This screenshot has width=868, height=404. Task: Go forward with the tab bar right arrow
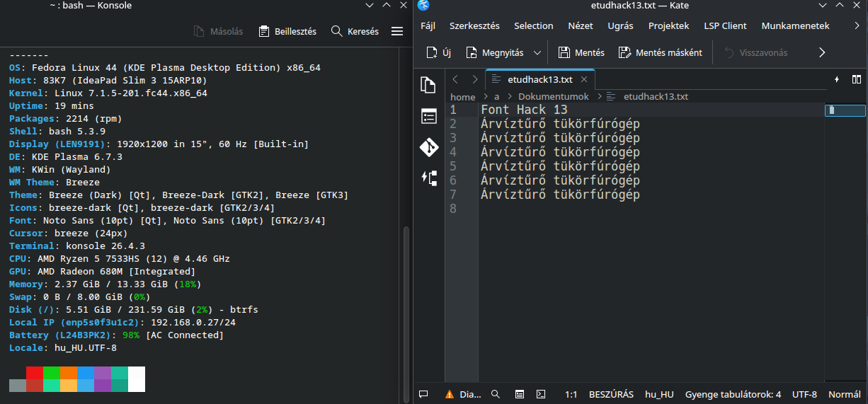click(x=474, y=79)
